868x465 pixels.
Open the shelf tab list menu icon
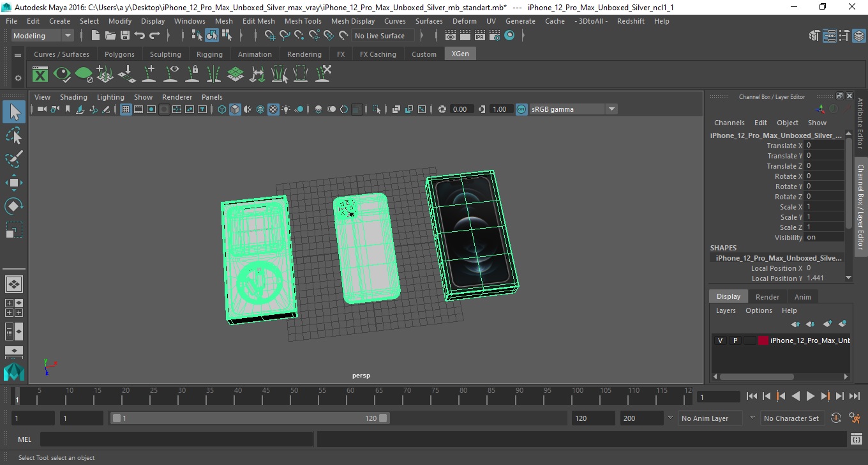click(18, 55)
